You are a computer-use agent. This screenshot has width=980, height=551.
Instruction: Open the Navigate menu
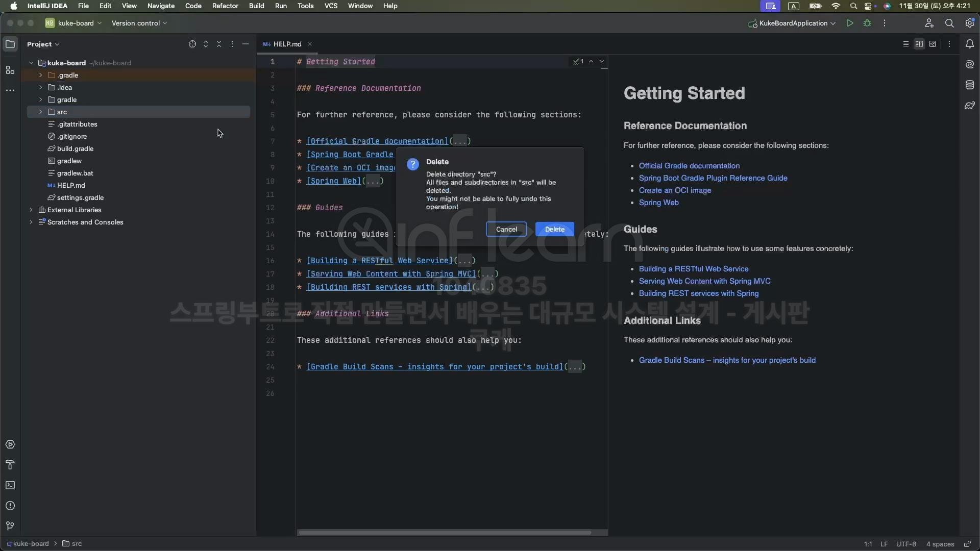click(161, 6)
